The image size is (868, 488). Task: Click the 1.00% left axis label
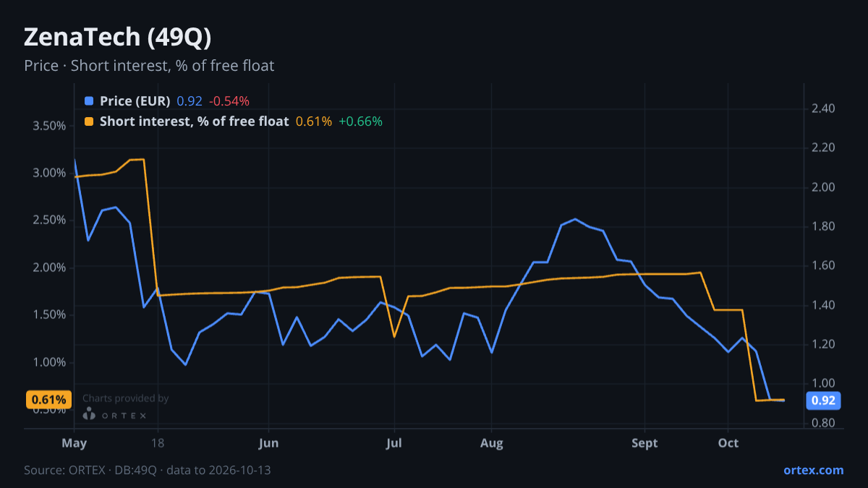click(49, 362)
